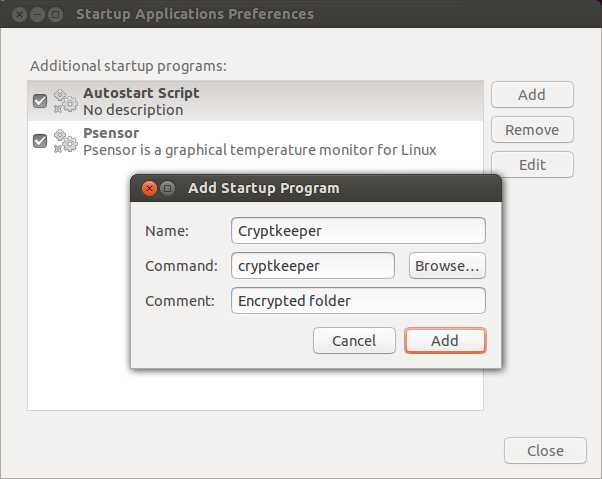Maximize the Startup Applications Preferences window

click(x=55, y=15)
